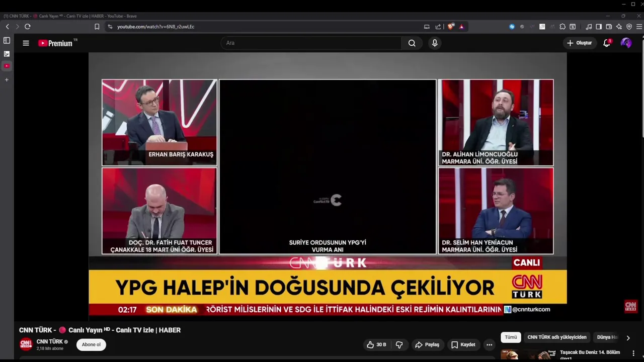Open the Brave VPN shield icon
The image size is (644, 362).
pyautogui.click(x=629, y=27)
